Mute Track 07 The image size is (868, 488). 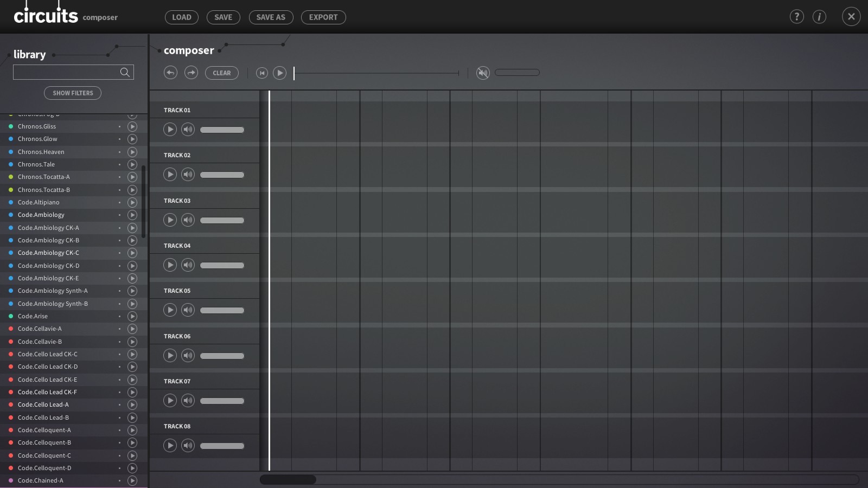point(188,401)
